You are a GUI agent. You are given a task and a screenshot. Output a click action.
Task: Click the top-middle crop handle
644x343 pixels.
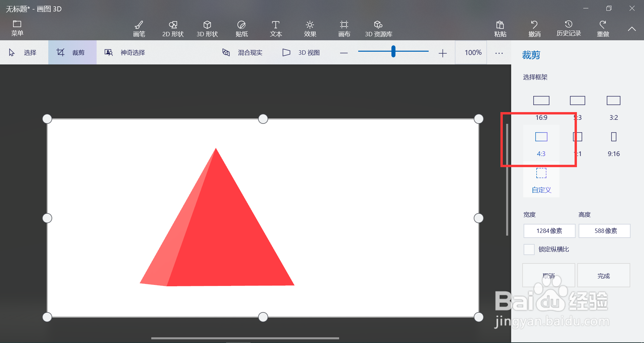[263, 119]
